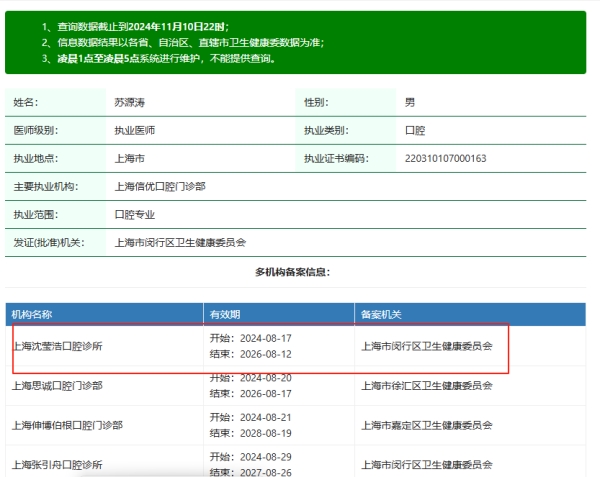Click the 上海思诚口腔门诊部 row name
Image resolution: width=600 pixels, height=477 pixels.
tap(57, 386)
